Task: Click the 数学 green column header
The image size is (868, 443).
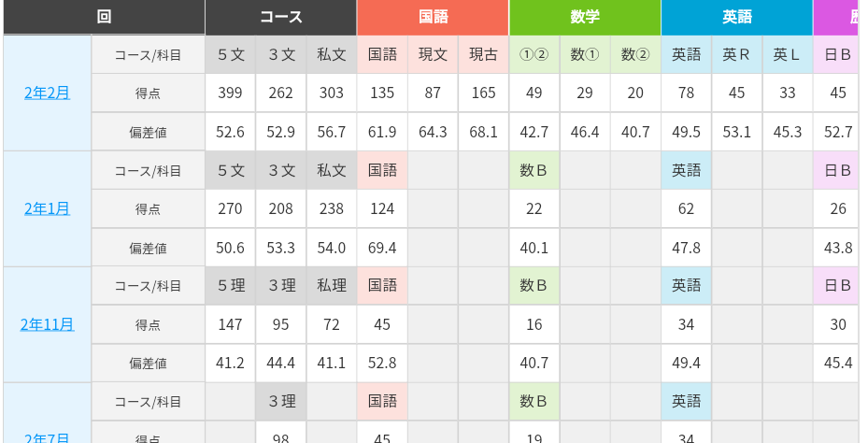Action: click(585, 17)
